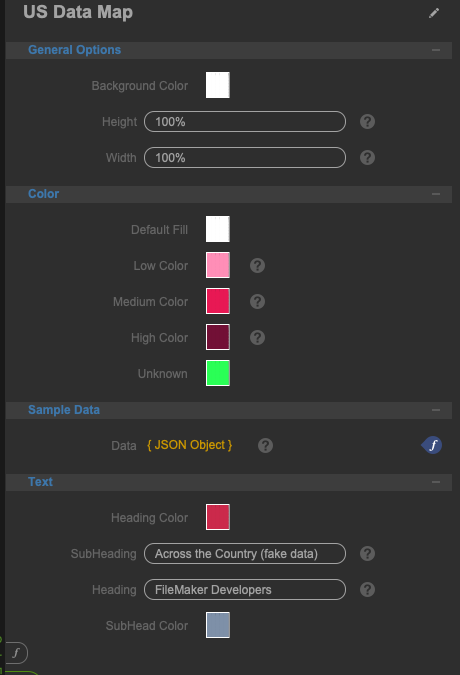460x675 pixels.
Task: Collapse the Sample Data section
Action: coord(436,410)
